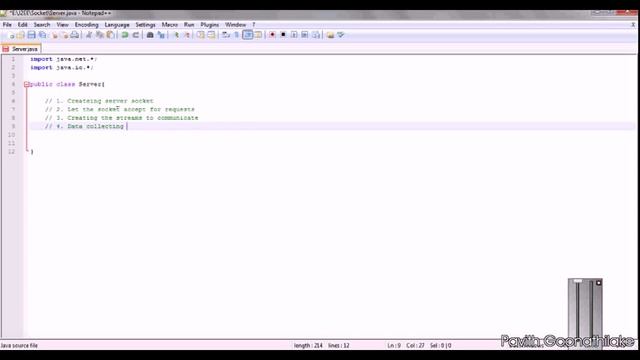Click the green Undo arrow icon

(x=125, y=35)
